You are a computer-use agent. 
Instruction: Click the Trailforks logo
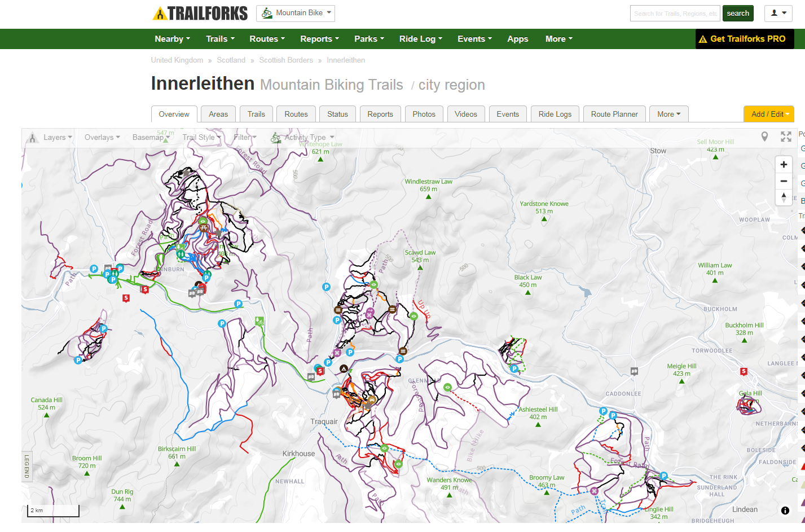click(200, 14)
